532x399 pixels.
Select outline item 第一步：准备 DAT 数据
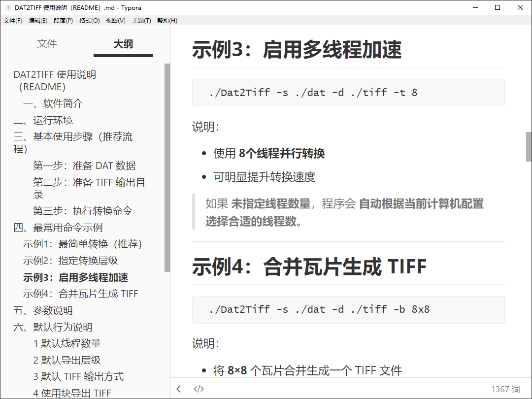[x=84, y=166]
